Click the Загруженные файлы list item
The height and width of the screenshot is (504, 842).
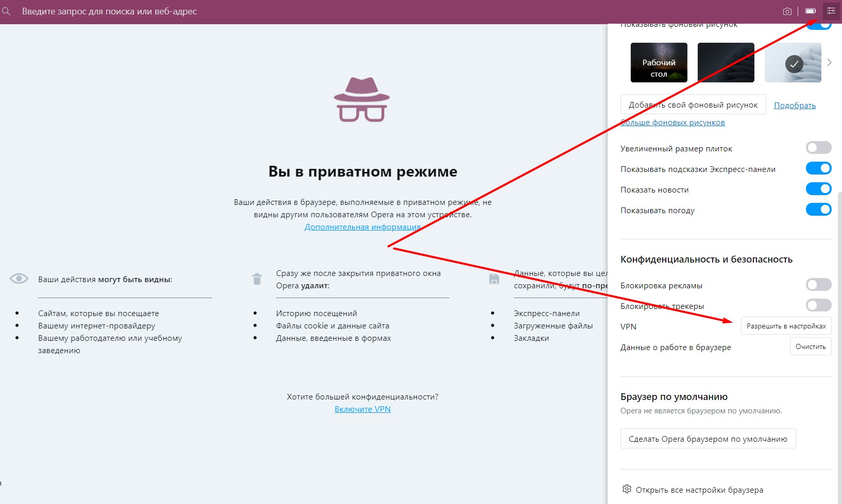tap(553, 325)
